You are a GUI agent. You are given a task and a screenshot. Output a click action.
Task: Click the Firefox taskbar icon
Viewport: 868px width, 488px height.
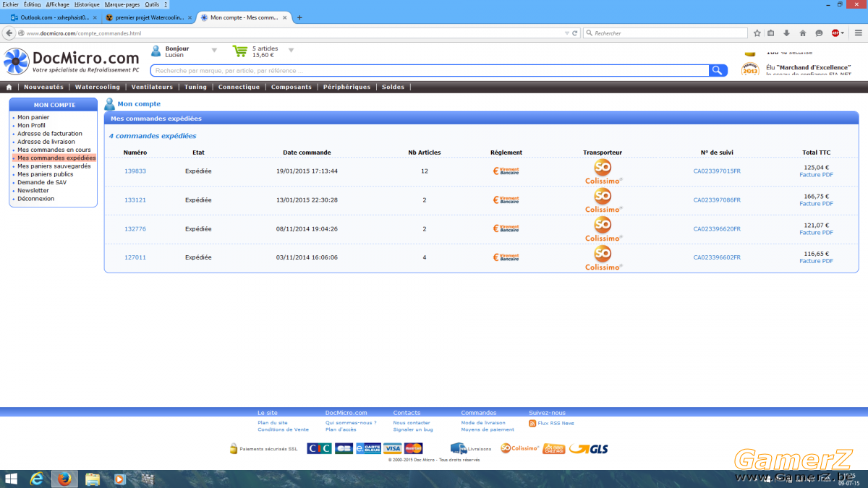coord(64,479)
